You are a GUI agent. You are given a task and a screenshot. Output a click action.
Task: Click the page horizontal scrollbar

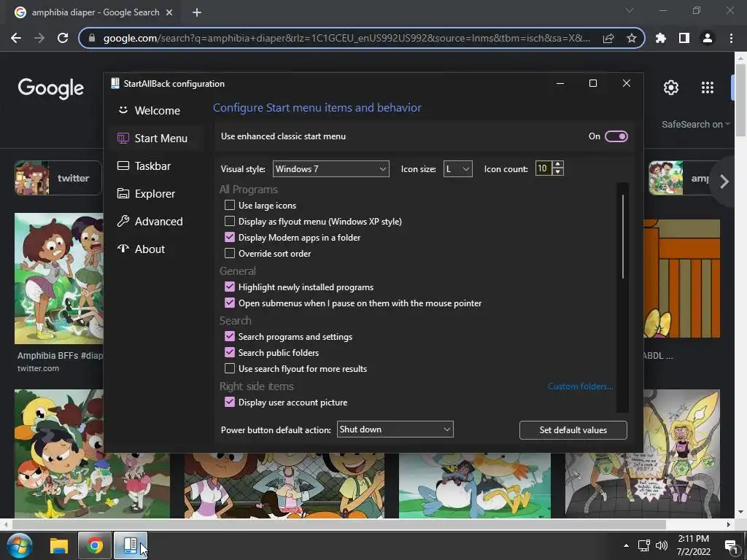coord(338,524)
